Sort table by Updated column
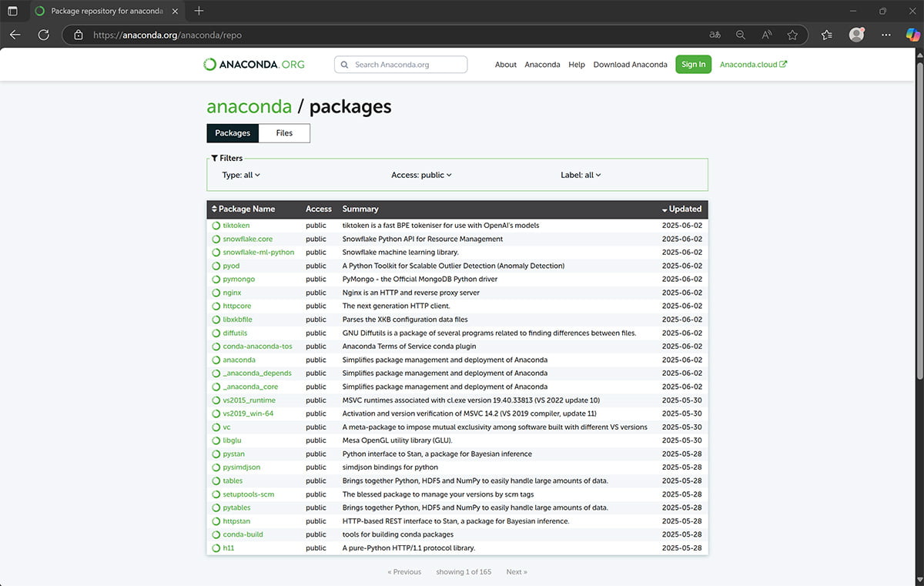This screenshot has height=586, width=924. pos(681,209)
